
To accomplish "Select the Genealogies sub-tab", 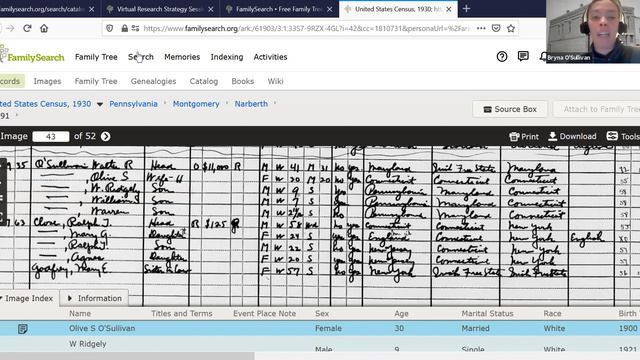I will pos(153,81).
